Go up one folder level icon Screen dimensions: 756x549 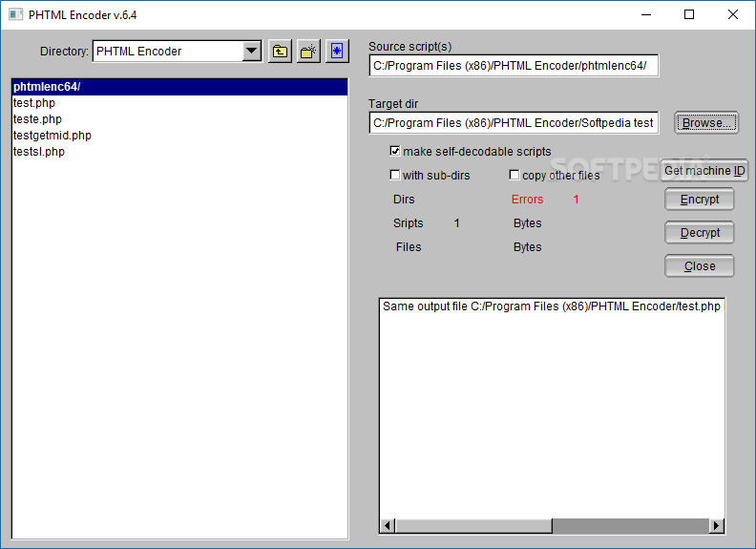point(280,52)
